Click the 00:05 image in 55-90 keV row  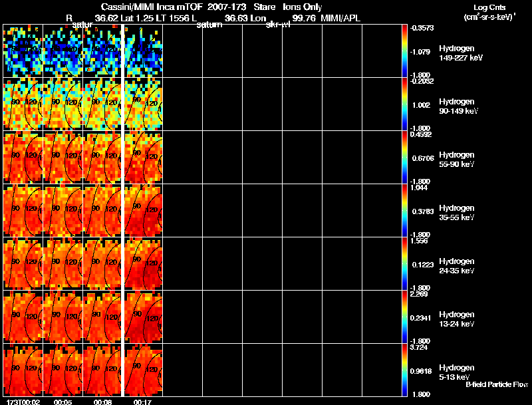tap(63, 158)
